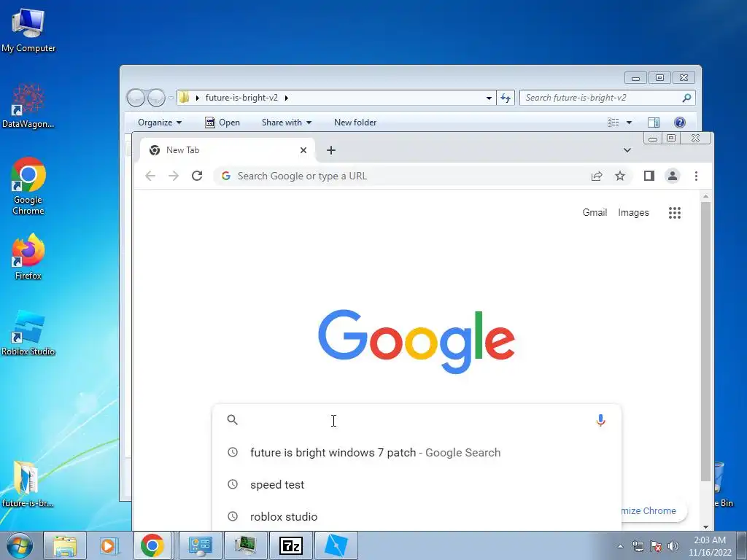Click future-is-bright-v2 in the address path

click(241, 98)
